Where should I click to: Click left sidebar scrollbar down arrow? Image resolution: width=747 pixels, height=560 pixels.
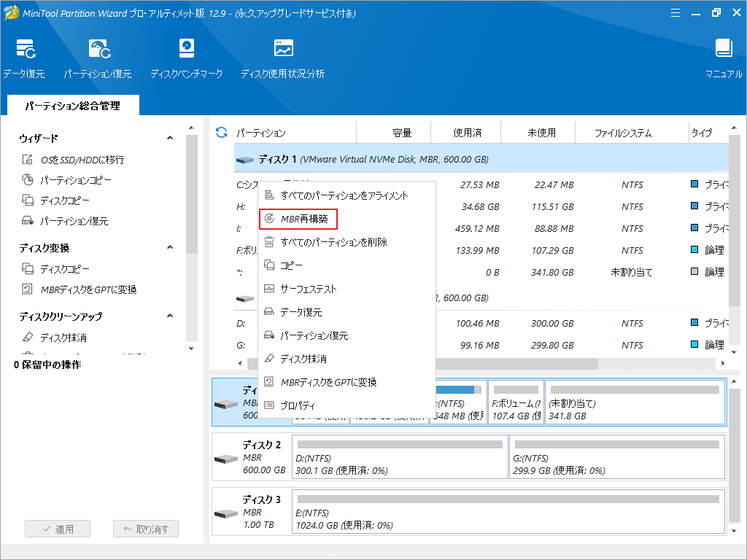coord(192,348)
